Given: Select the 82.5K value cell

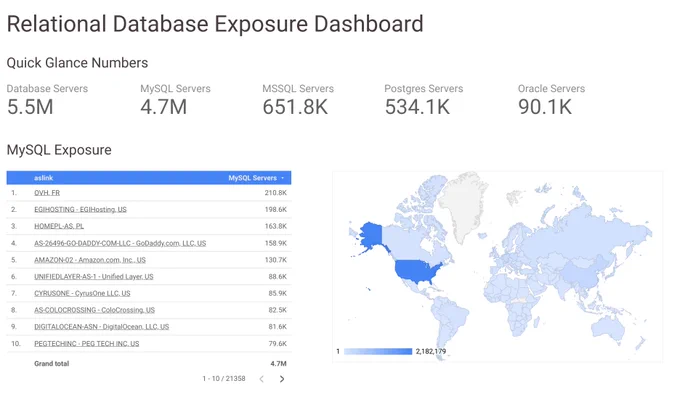Looking at the screenshot, I should (278, 310).
